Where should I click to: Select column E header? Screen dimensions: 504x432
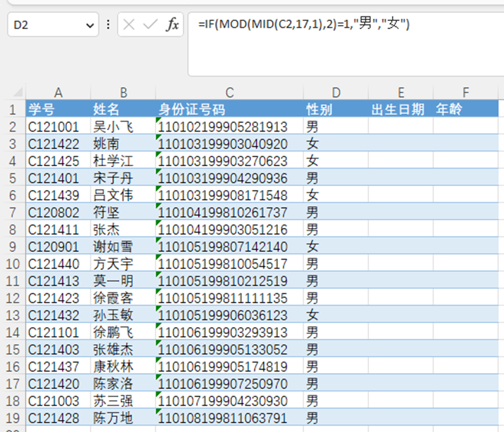401,93
